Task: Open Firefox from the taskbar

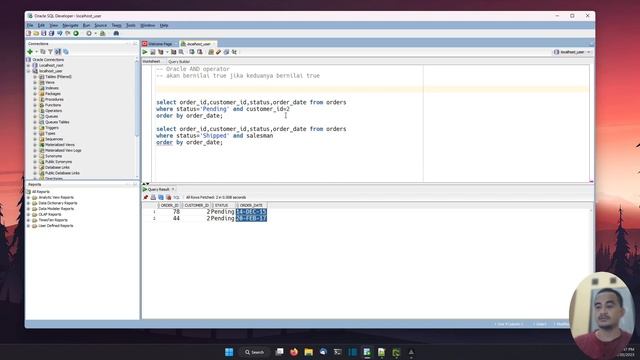Action: click(294, 352)
